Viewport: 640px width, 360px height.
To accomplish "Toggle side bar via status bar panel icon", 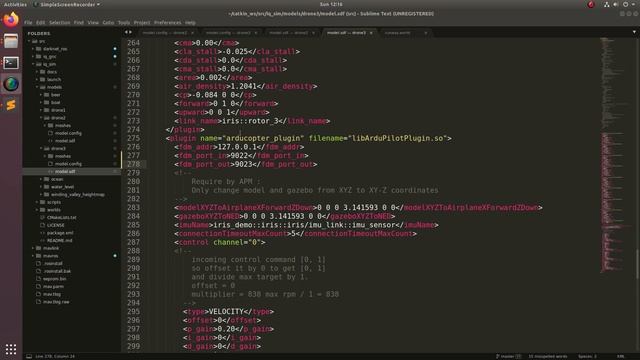I will pos(29,356).
